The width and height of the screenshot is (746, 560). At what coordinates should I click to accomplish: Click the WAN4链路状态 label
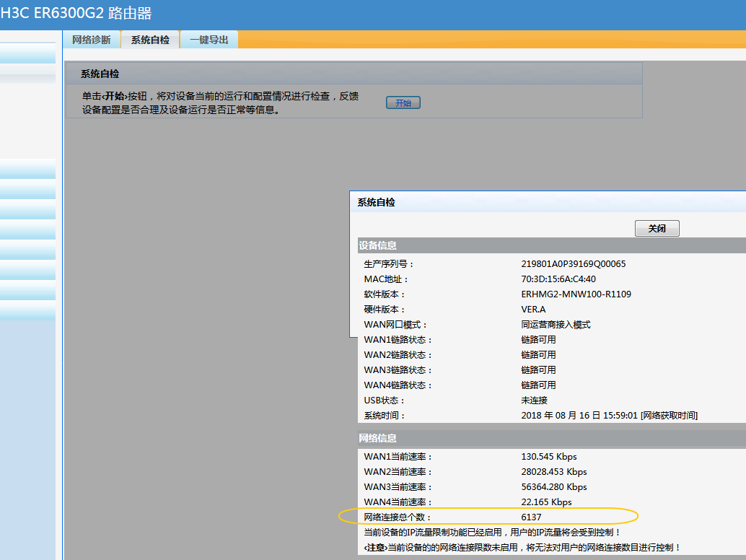pos(398,385)
